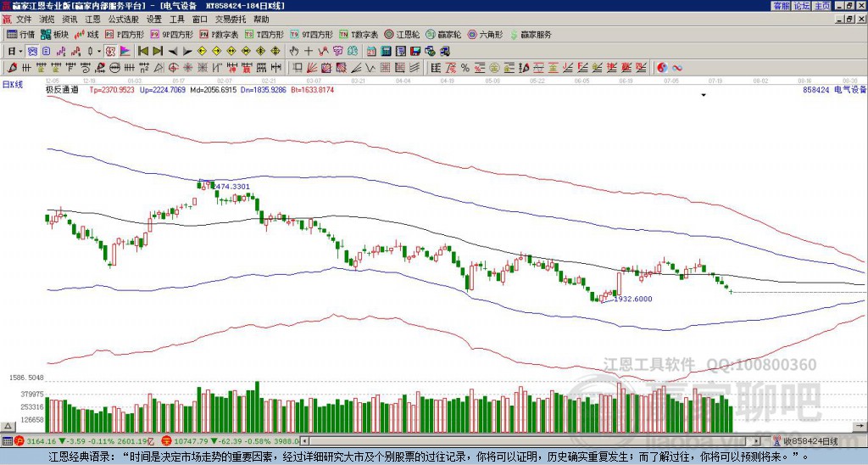Select the percent % drawing tool

click(465, 68)
